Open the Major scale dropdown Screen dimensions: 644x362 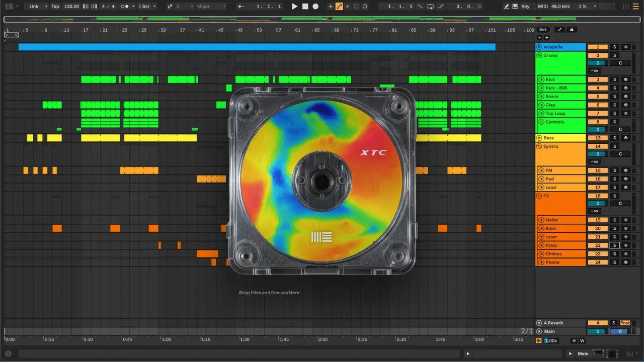tap(211, 7)
